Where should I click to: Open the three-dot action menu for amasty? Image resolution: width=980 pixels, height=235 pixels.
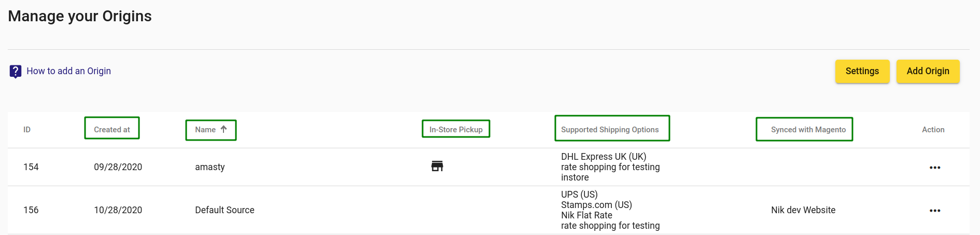(935, 168)
